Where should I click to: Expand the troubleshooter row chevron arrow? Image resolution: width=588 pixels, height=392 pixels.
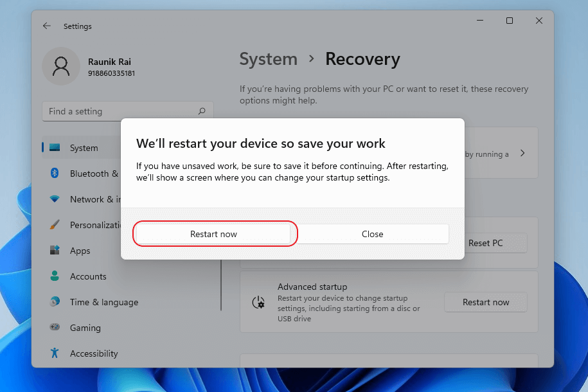(x=522, y=153)
